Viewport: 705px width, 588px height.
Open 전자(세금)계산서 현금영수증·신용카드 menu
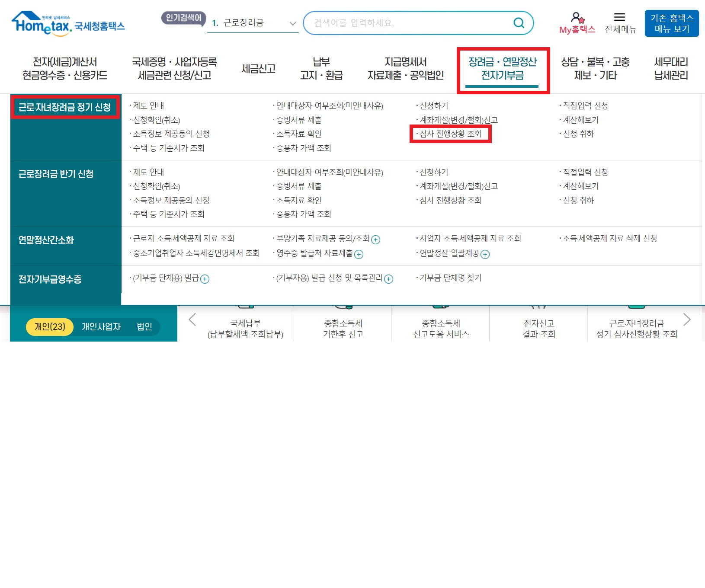point(65,69)
